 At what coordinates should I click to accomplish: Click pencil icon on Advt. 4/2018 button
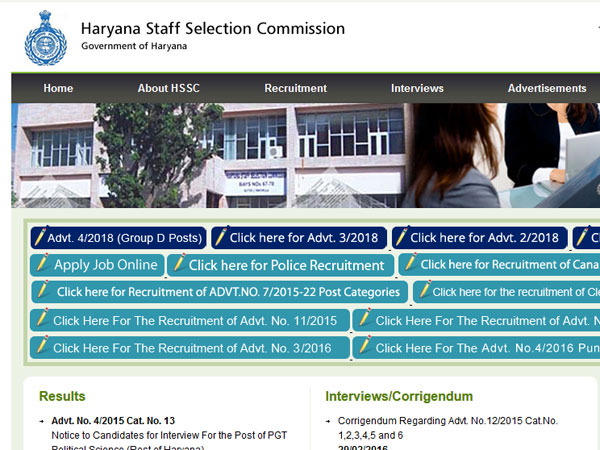click(40, 236)
